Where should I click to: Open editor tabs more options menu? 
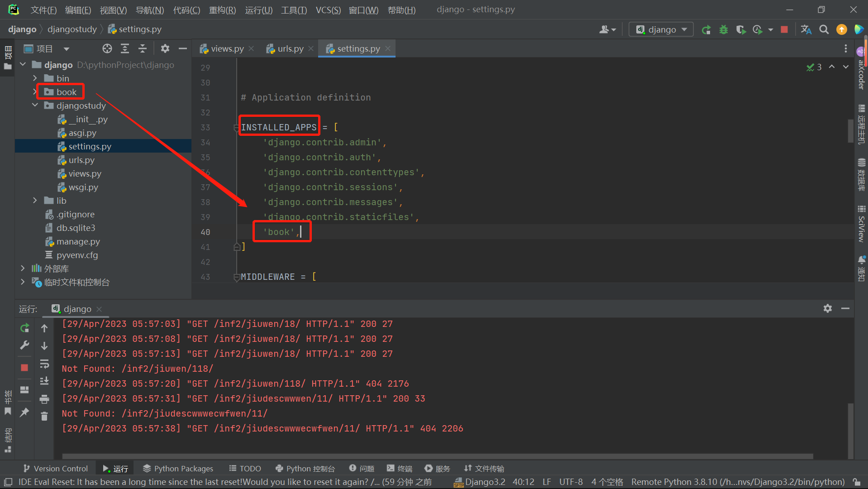pyautogui.click(x=845, y=48)
